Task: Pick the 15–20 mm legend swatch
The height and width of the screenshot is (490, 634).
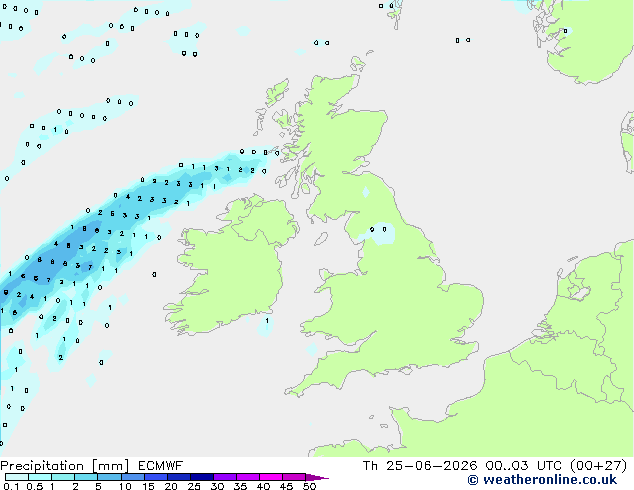Action: click(155, 477)
